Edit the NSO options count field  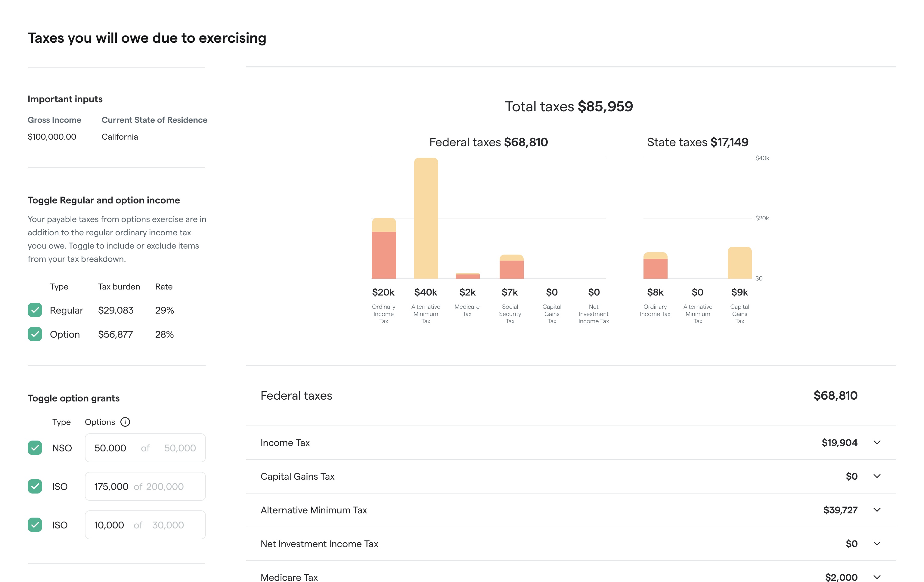click(x=110, y=448)
